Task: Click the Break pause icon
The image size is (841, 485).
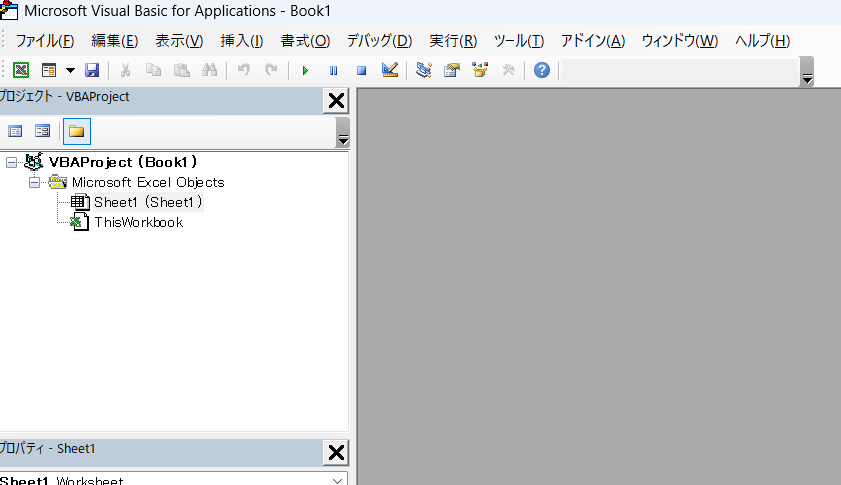Action: pyautogui.click(x=334, y=70)
